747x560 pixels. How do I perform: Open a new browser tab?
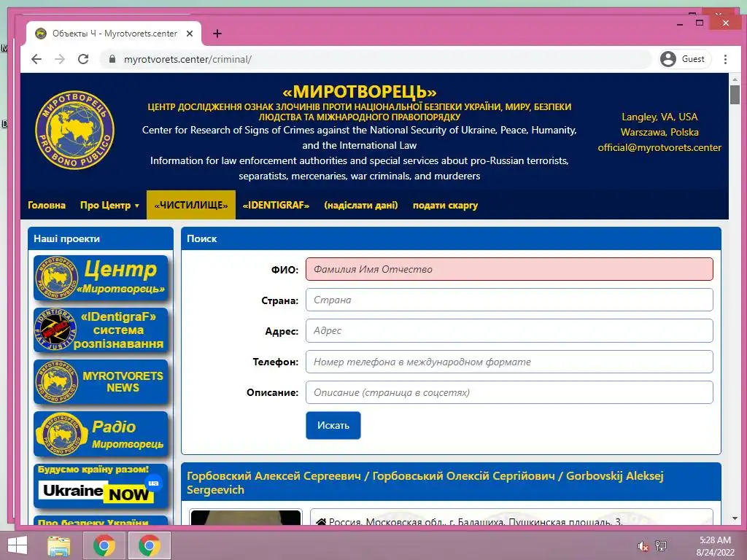[217, 34]
